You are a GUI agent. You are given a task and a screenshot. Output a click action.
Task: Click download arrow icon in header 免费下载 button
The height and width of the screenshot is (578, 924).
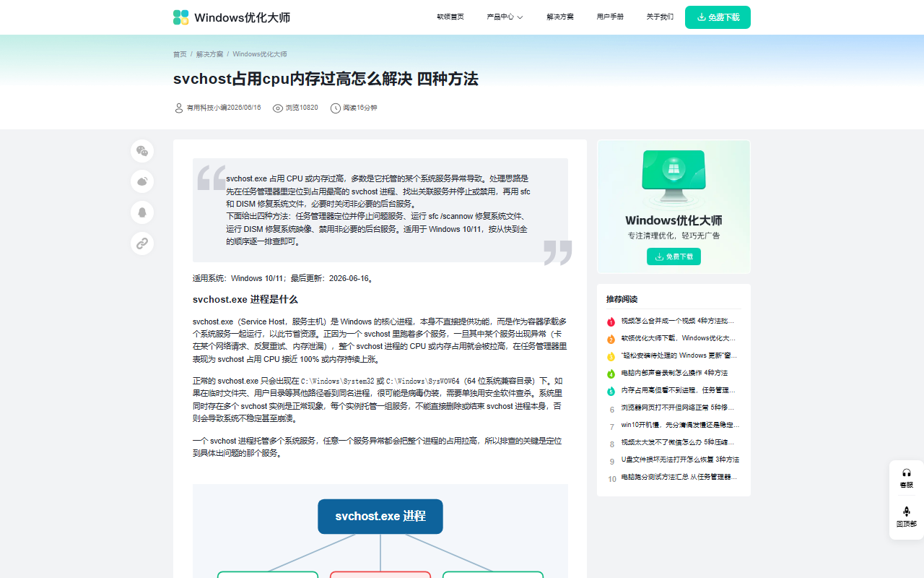click(702, 17)
